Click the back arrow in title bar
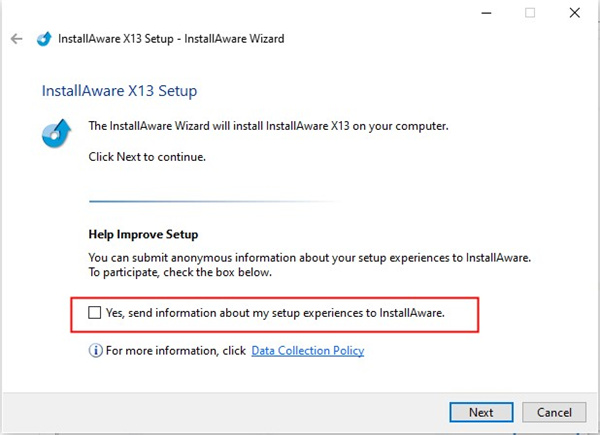The image size is (600, 435). [x=16, y=39]
